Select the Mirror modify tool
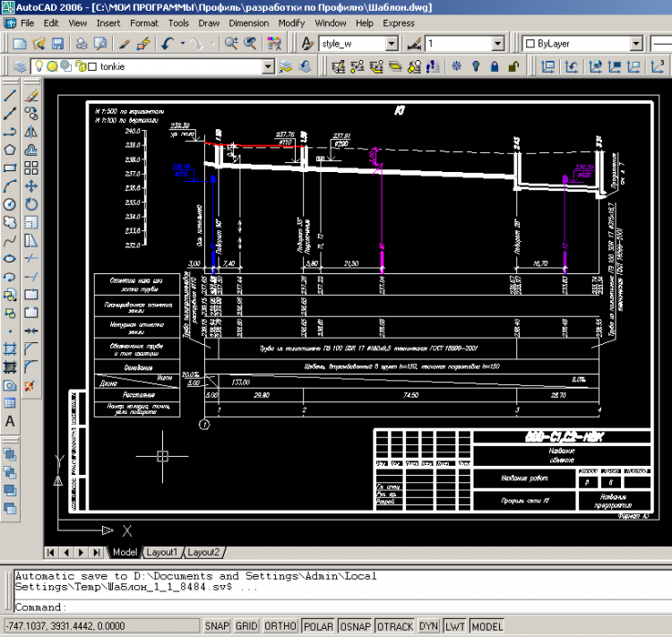The height and width of the screenshot is (637, 672). (x=30, y=131)
